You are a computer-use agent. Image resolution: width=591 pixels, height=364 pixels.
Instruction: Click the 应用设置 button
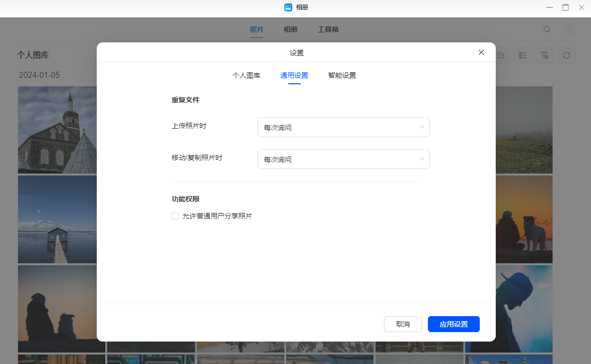453,324
